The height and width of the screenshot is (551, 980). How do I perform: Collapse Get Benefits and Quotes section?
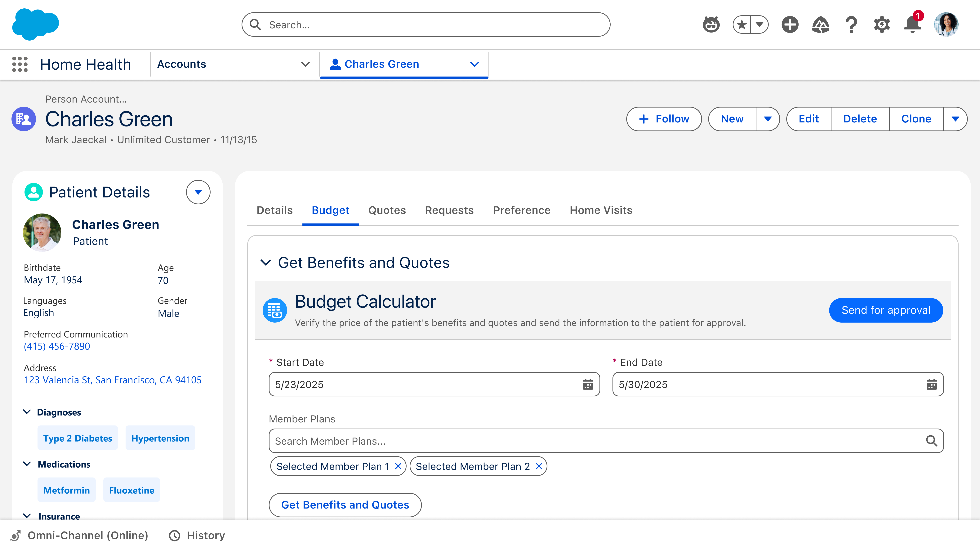tap(265, 263)
